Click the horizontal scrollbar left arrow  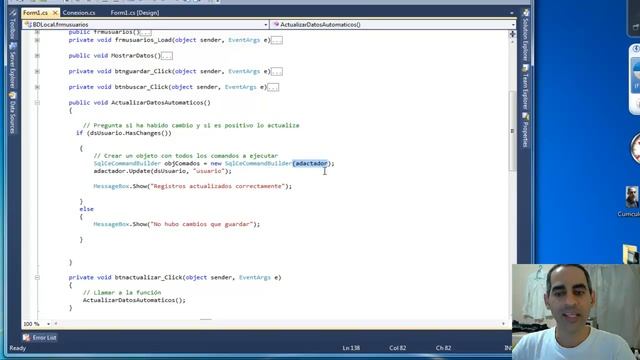pos(56,324)
